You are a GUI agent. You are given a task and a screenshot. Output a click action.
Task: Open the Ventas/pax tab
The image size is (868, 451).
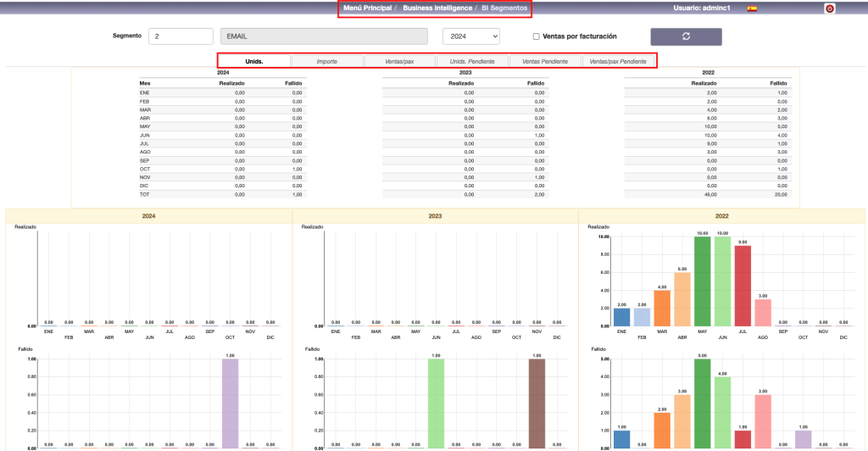point(399,61)
